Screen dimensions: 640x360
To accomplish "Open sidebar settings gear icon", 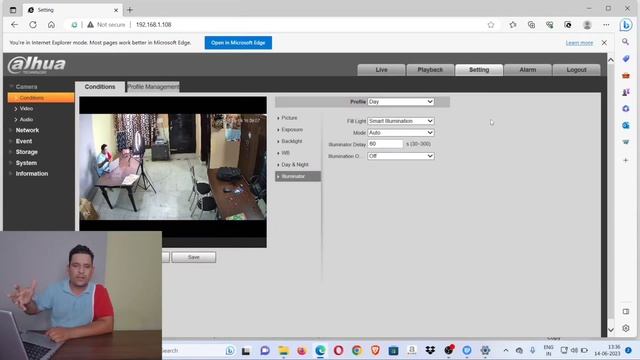I will pyautogui.click(x=626, y=328).
